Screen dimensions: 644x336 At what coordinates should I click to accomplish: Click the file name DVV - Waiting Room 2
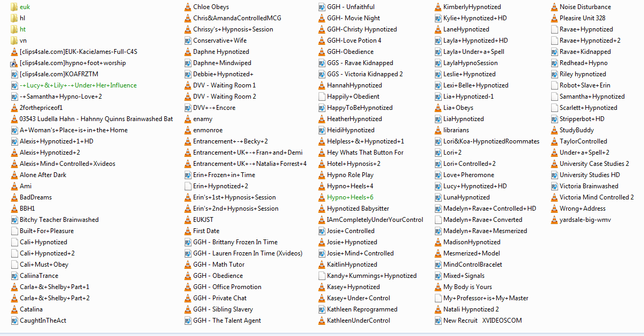coord(225,97)
